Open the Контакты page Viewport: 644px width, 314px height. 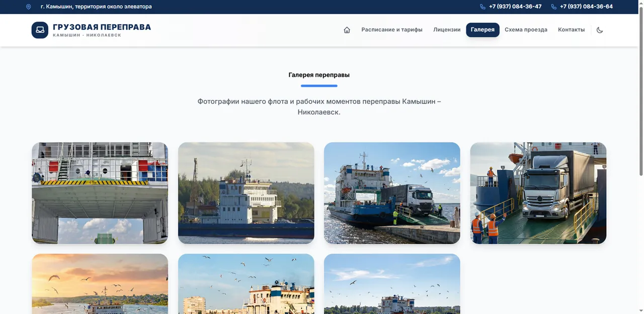coord(571,30)
